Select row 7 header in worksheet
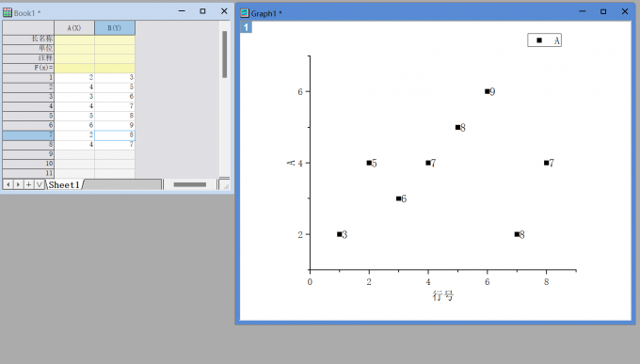This screenshot has width=640, height=364. pyautogui.click(x=28, y=135)
